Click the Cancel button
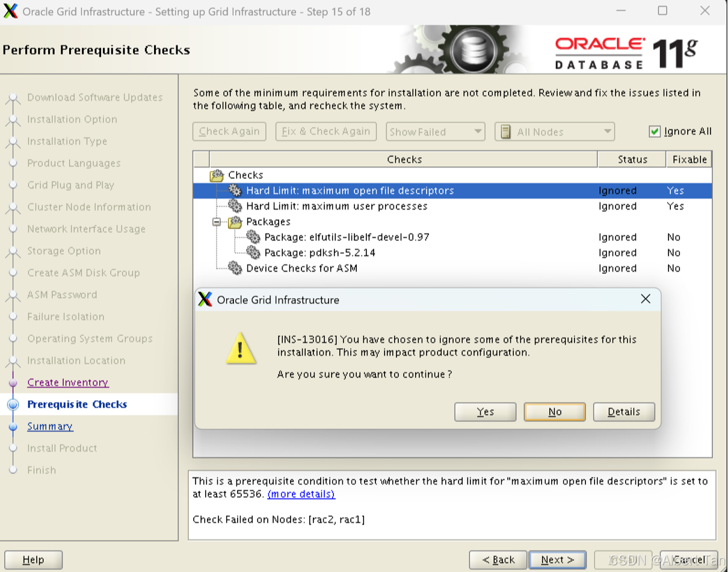Screen dimensions: 728x572 (x=689, y=560)
